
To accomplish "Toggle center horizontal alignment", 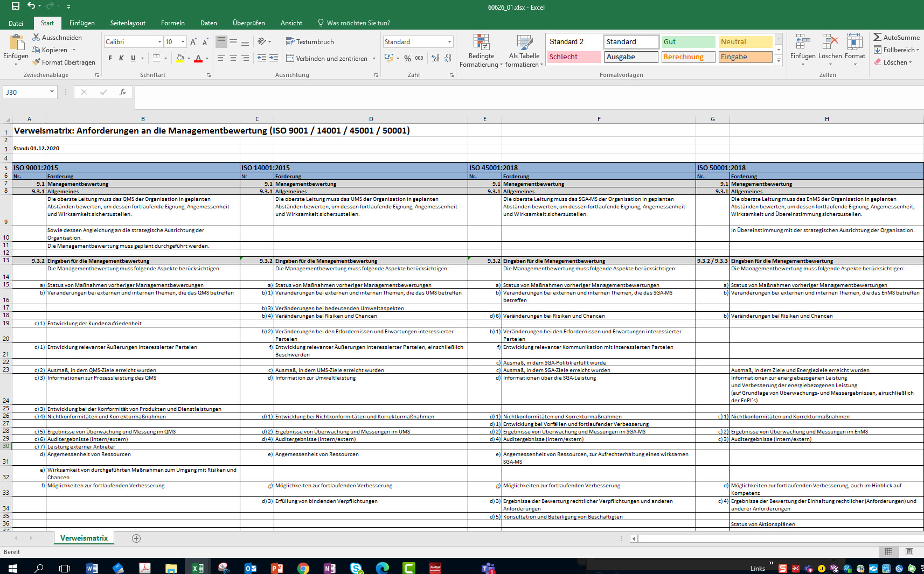I will [233, 58].
